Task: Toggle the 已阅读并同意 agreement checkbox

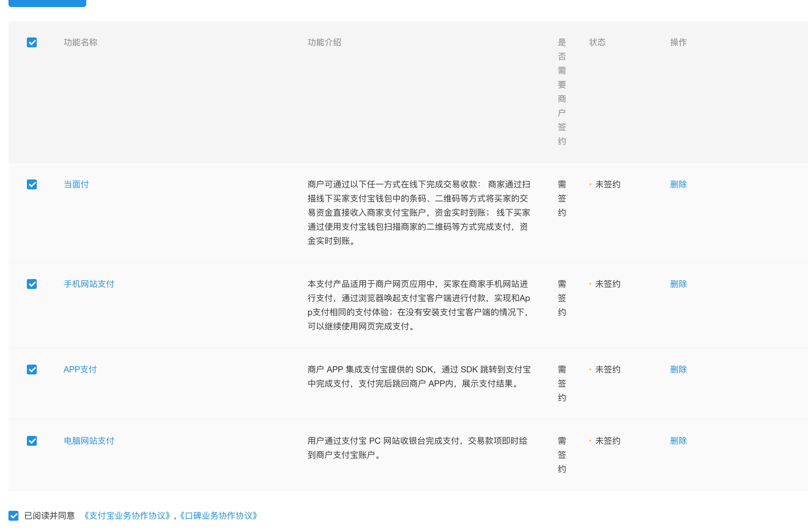Action: coord(14,515)
